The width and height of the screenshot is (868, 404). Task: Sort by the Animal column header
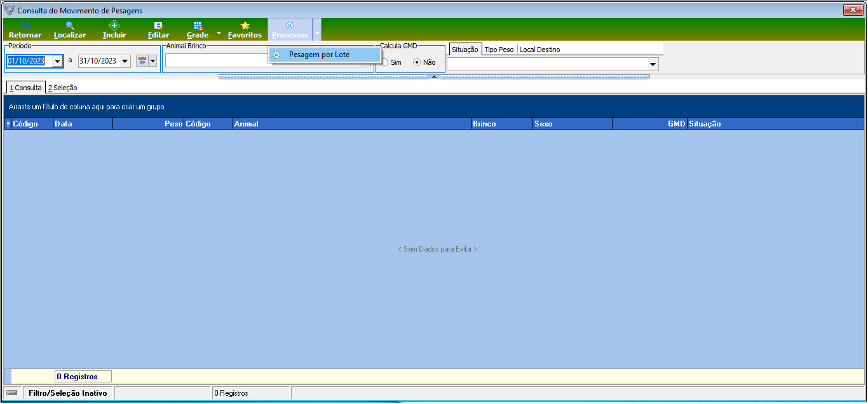tap(351, 124)
